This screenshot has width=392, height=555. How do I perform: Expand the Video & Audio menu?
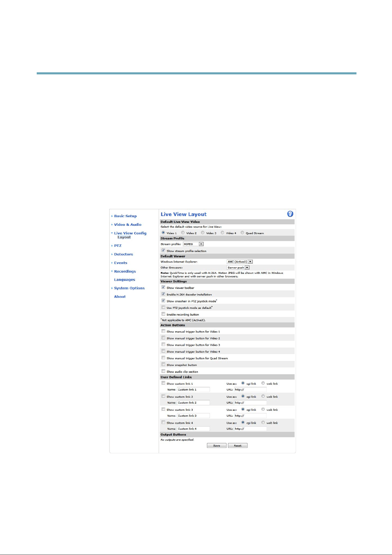128,225
